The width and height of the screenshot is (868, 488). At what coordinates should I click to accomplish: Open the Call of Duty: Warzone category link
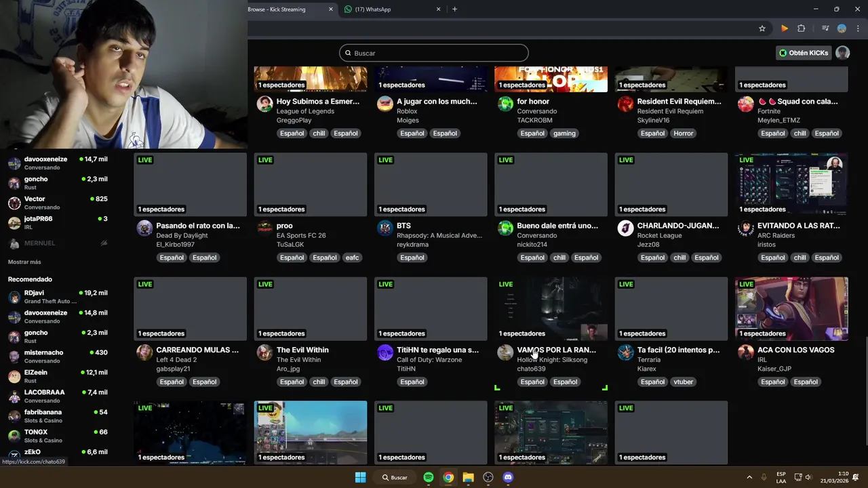pyautogui.click(x=429, y=360)
